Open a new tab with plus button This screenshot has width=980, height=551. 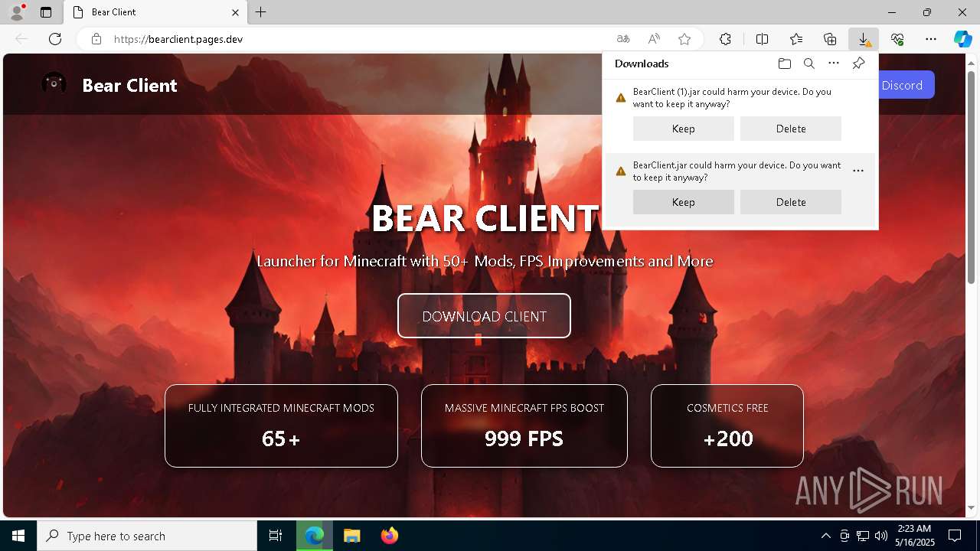pos(261,12)
